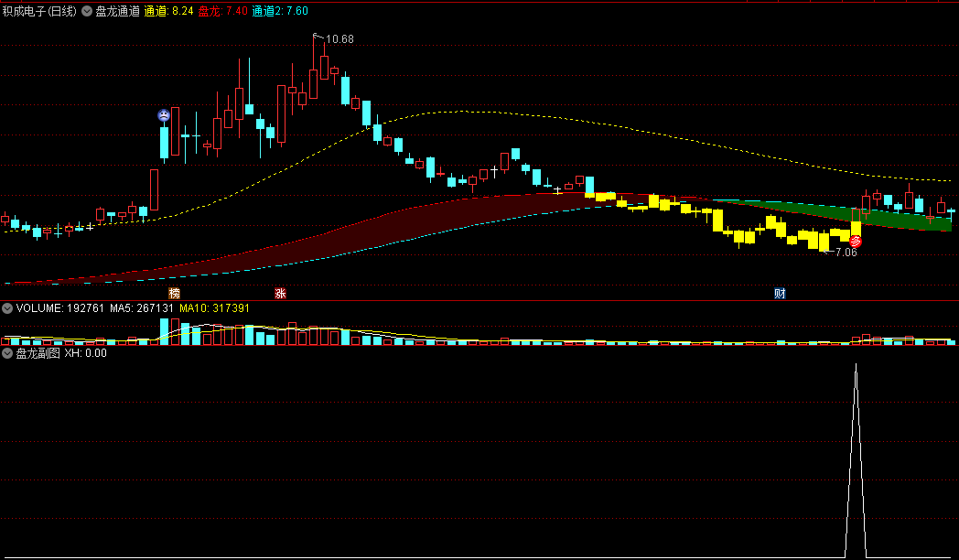Click the 盘龙: 7.40 value

[x=223, y=11]
